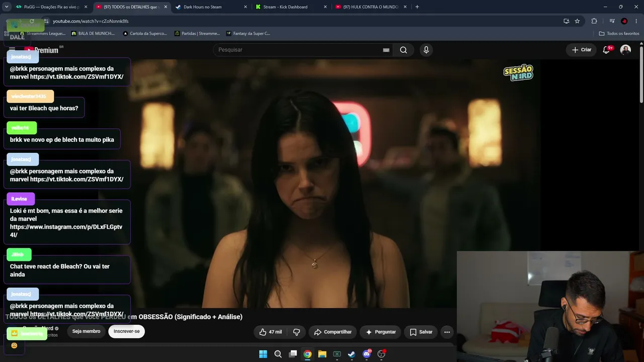Open the on-screen keyboard in the search box
644x362 pixels.
click(386, 50)
